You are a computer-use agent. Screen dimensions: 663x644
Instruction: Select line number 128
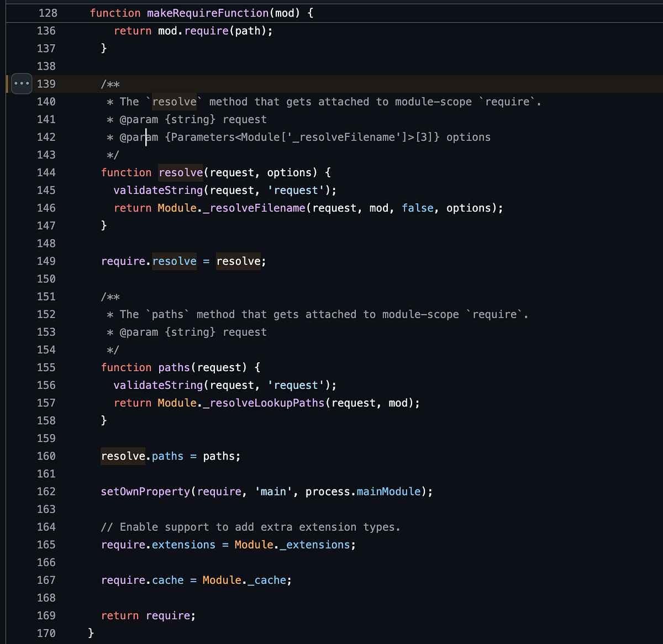(48, 13)
